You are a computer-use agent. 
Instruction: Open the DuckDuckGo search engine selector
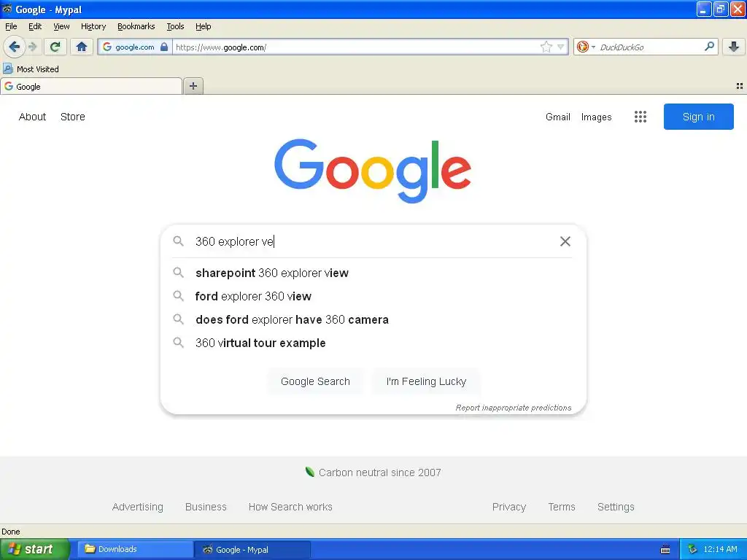click(x=586, y=47)
